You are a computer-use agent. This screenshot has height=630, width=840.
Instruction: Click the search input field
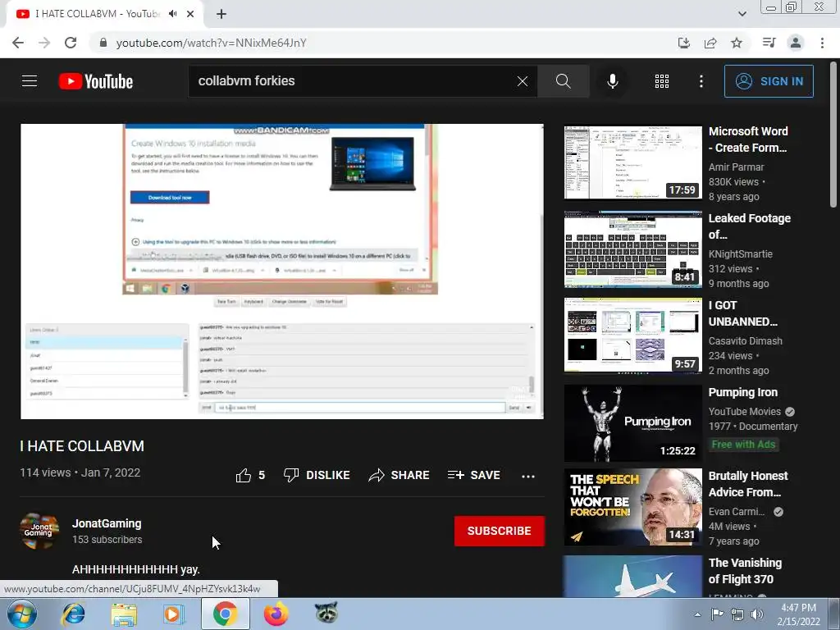(351, 81)
